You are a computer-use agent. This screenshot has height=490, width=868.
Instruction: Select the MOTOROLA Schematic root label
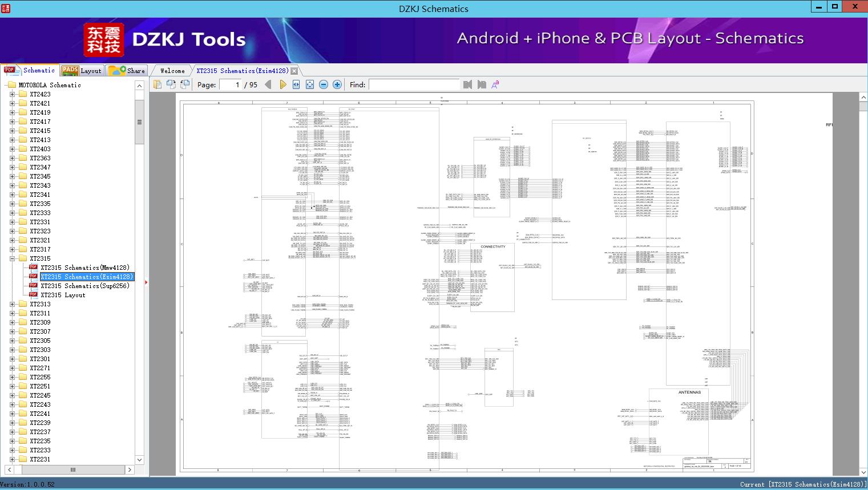[50, 85]
